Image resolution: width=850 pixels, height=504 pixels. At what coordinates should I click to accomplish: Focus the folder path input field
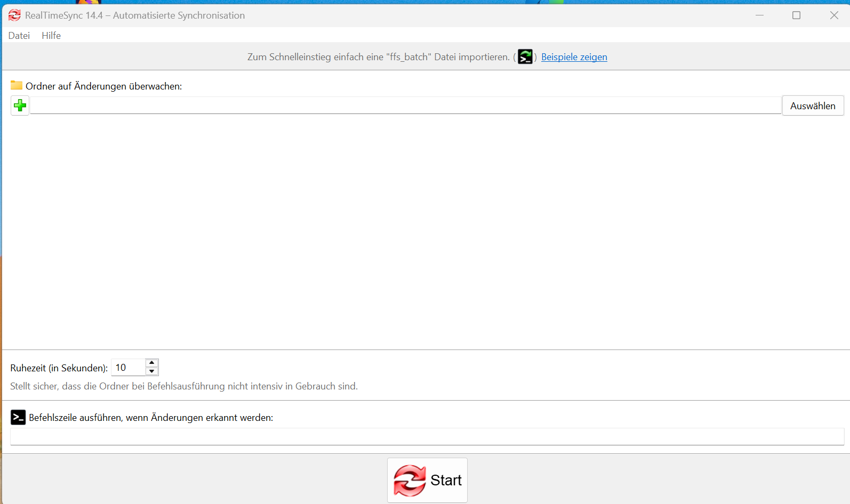[406, 105]
